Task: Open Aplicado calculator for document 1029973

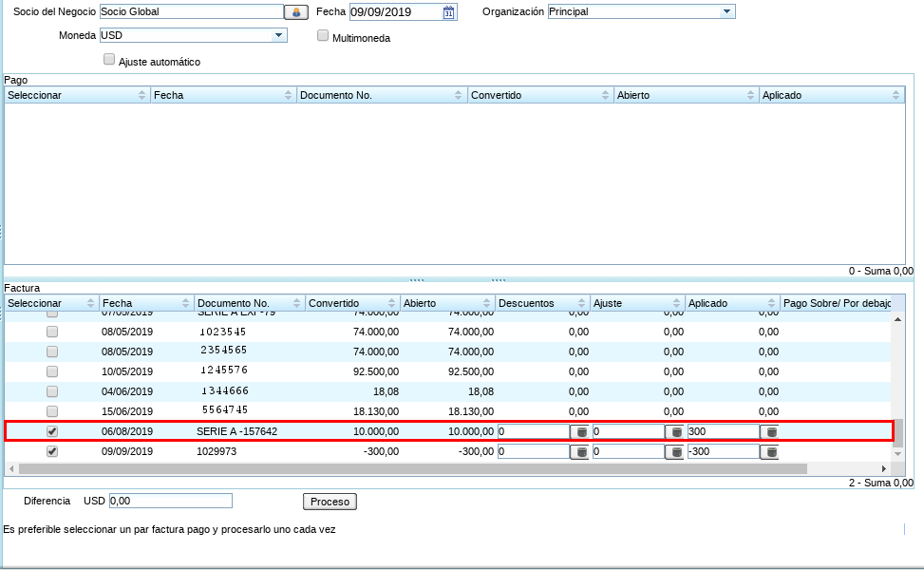Action: [770, 452]
